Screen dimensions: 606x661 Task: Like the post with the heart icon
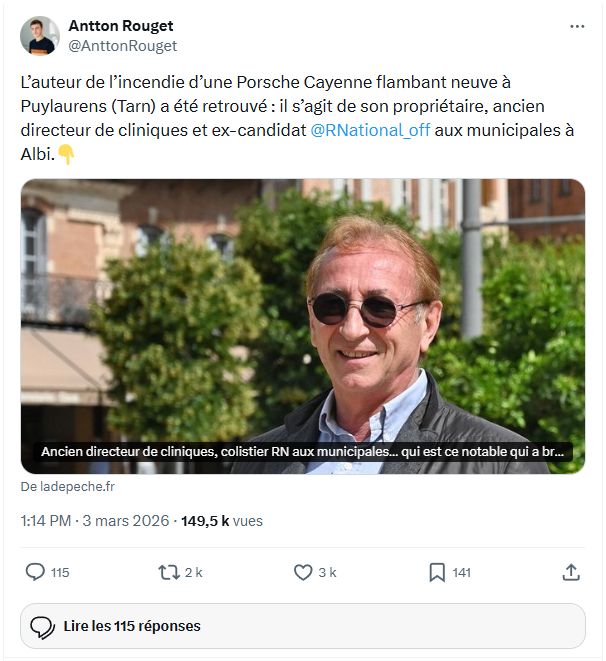[x=303, y=572]
